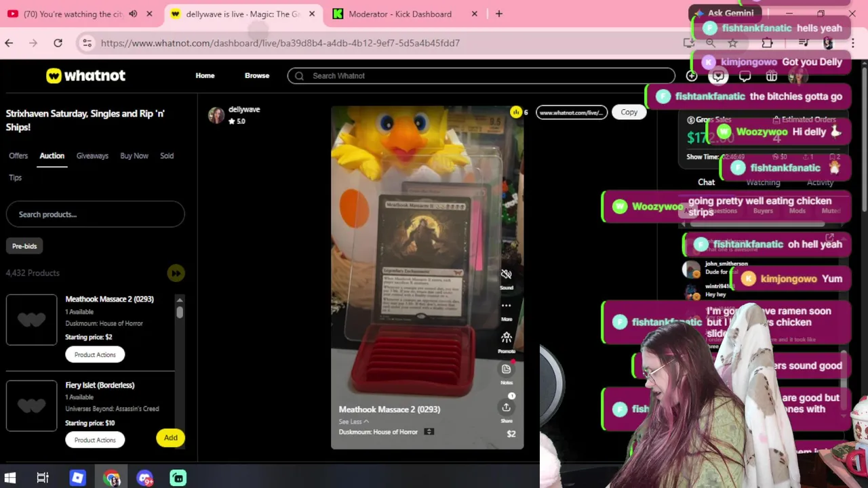Open the highlighted messages icon in the header
The height and width of the screenshot is (488, 868).
coord(718,76)
